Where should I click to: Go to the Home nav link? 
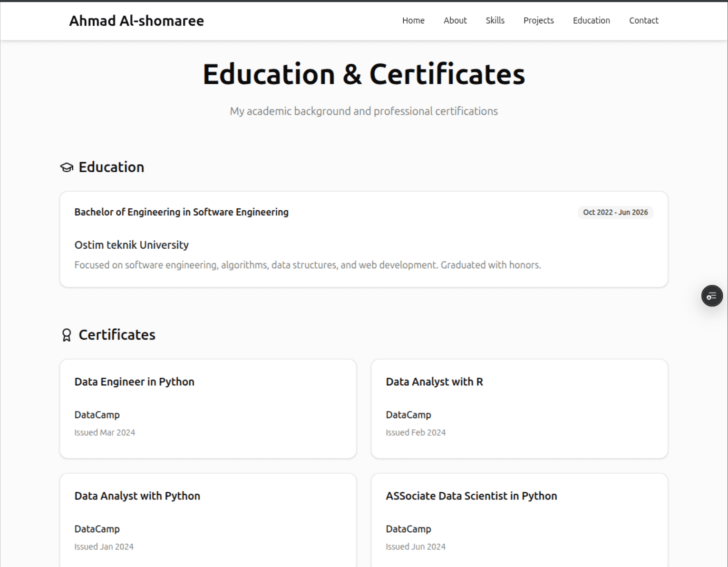point(413,20)
